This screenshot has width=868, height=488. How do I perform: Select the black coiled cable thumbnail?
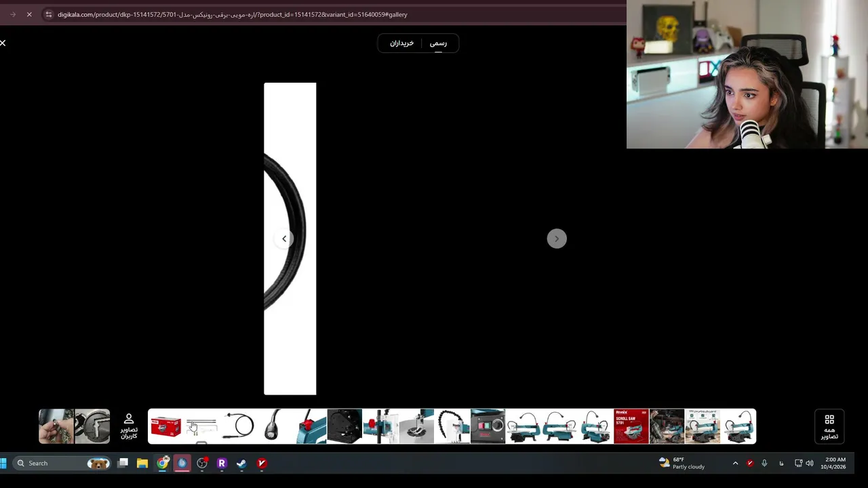click(x=237, y=426)
